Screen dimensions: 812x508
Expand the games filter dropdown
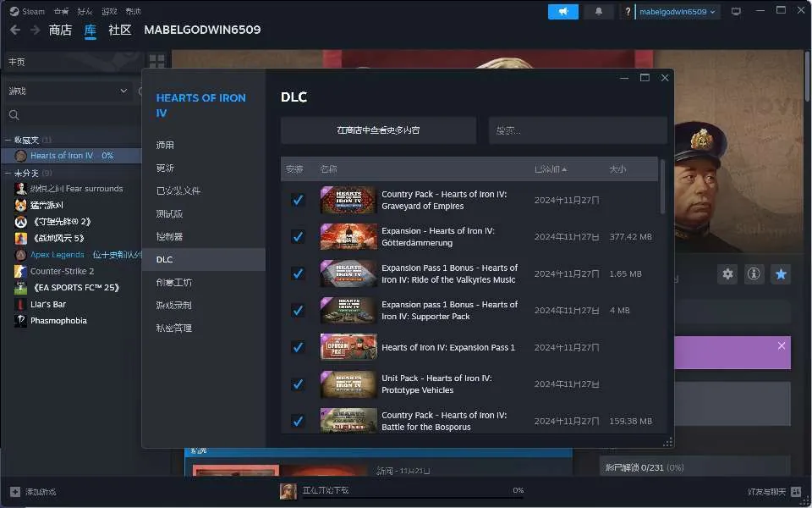pos(123,91)
